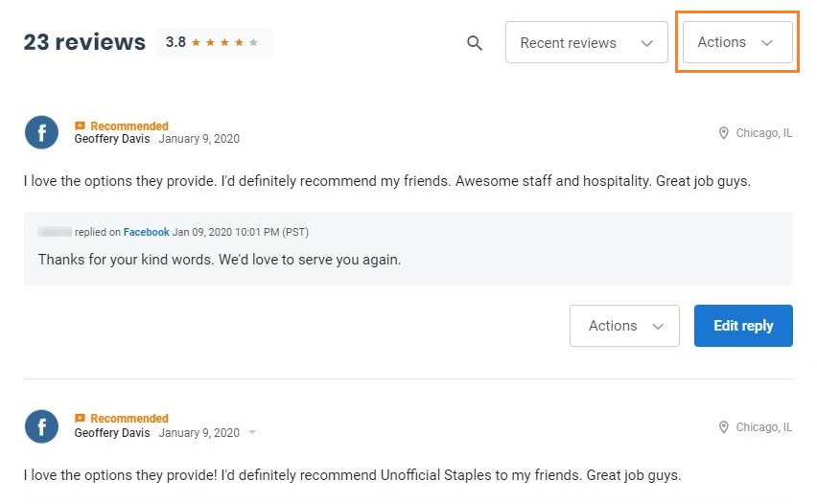Open the Facebook link in the reply
The width and height of the screenshot is (817, 504).
[x=146, y=232]
